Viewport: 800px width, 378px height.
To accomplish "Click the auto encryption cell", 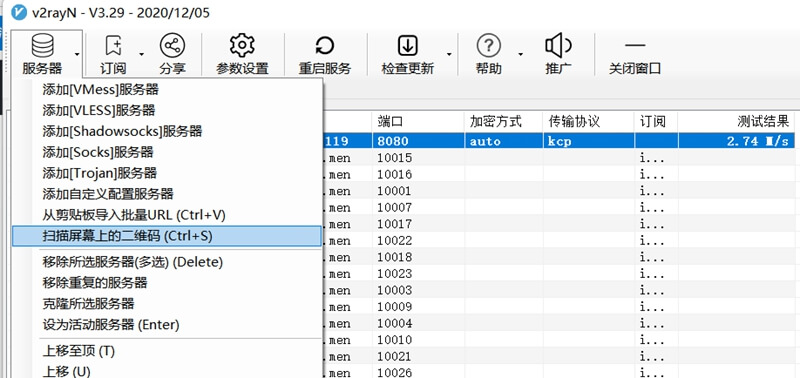I will coord(504,141).
